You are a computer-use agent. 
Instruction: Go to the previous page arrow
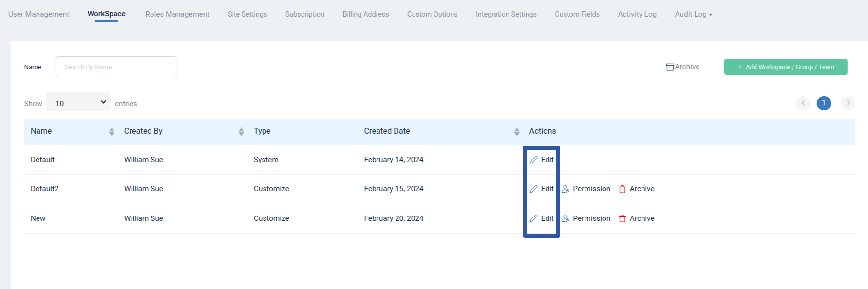tap(803, 103)
